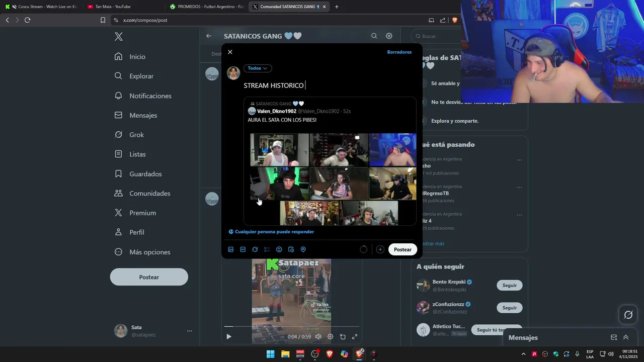The image size is (644, 362).
Task: Open the Borradores drafts link
Action: [x=399, y=52]
